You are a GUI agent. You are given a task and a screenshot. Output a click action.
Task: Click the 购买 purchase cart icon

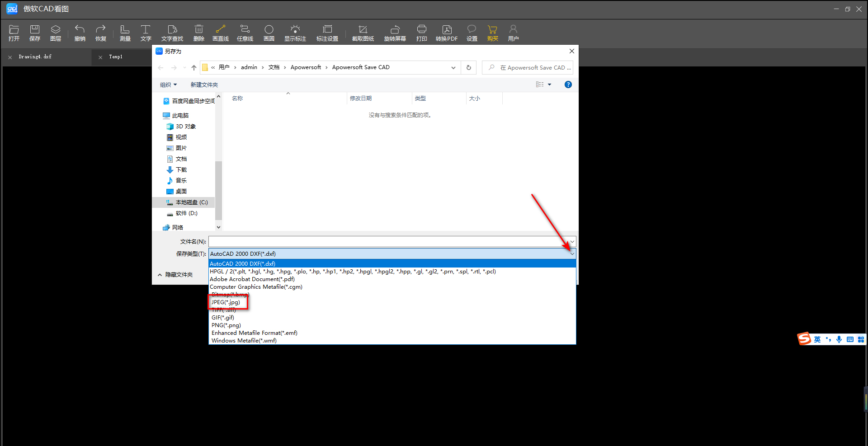pyautogui.click(x=493, y=33)
